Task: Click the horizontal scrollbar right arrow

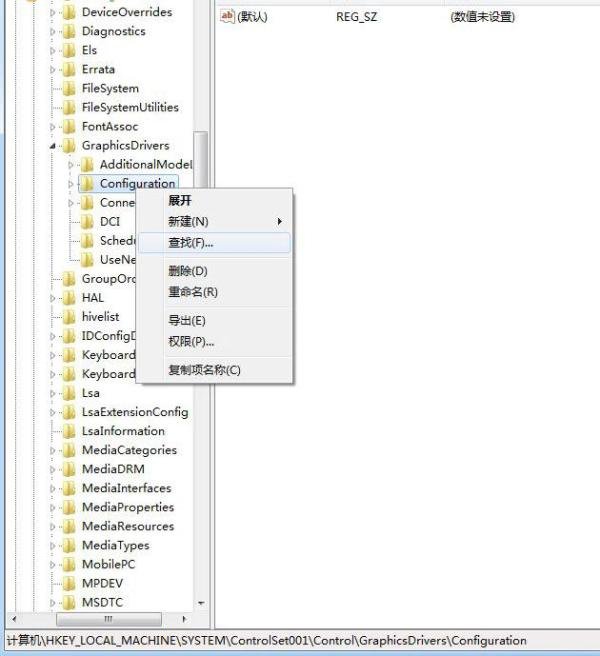Action: click(185, 619)
